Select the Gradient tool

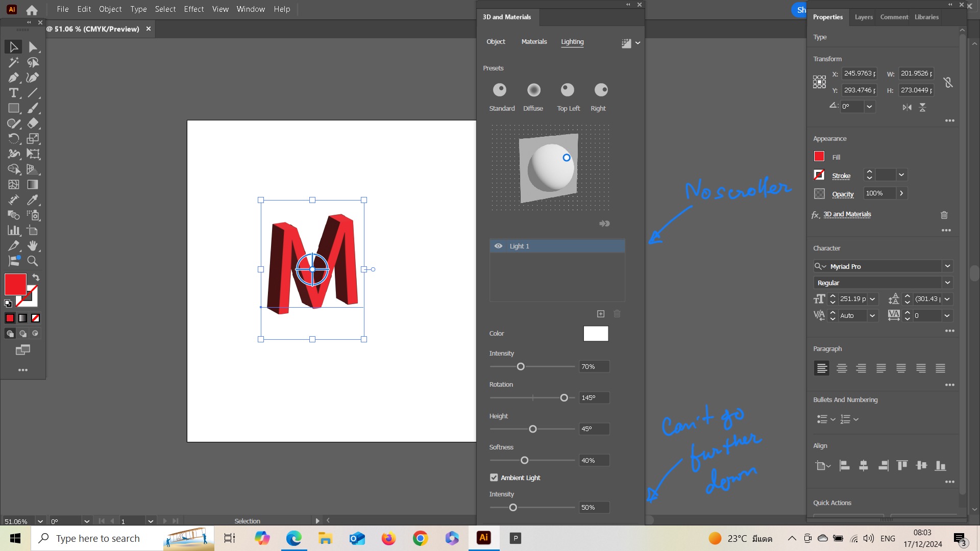33,184
